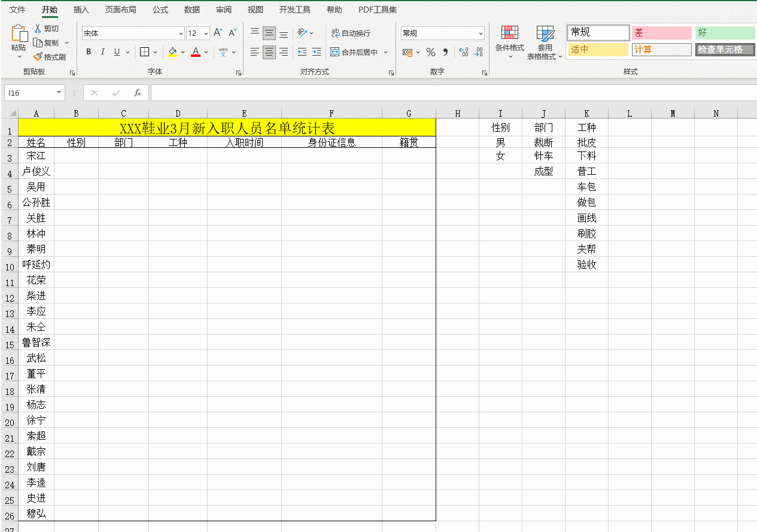Click Wrap Text (自动换行)

click(x=351, y=33)
